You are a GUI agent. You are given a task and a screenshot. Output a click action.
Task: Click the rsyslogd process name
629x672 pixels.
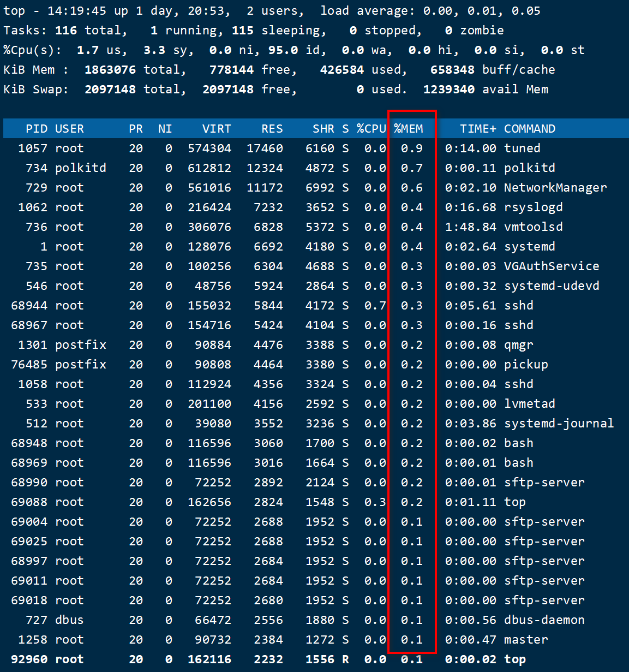point(533,207)
